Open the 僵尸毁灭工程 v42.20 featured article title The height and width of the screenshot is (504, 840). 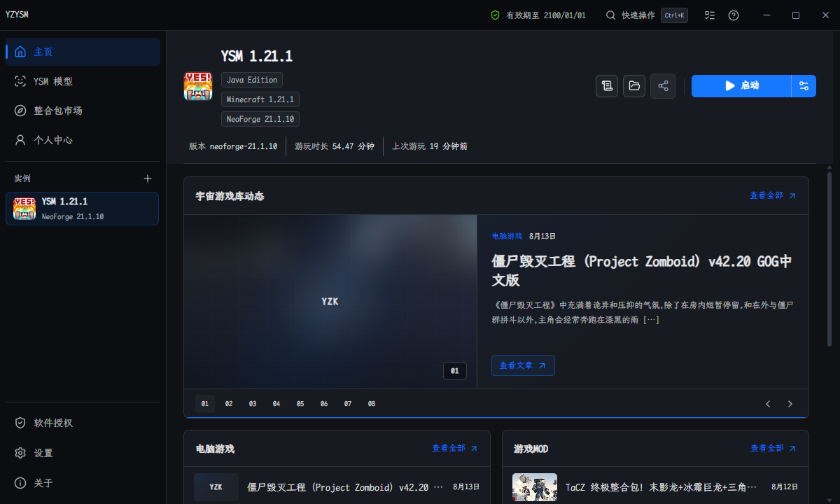coord(642,270)
